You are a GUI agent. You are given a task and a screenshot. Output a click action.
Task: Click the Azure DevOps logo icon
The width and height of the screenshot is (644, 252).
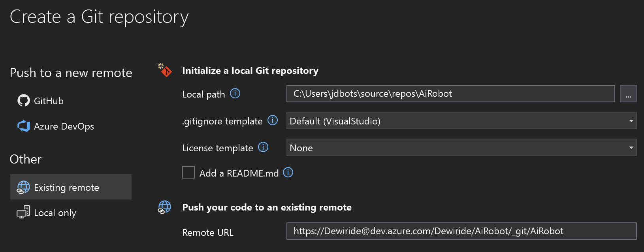(24, 126)
